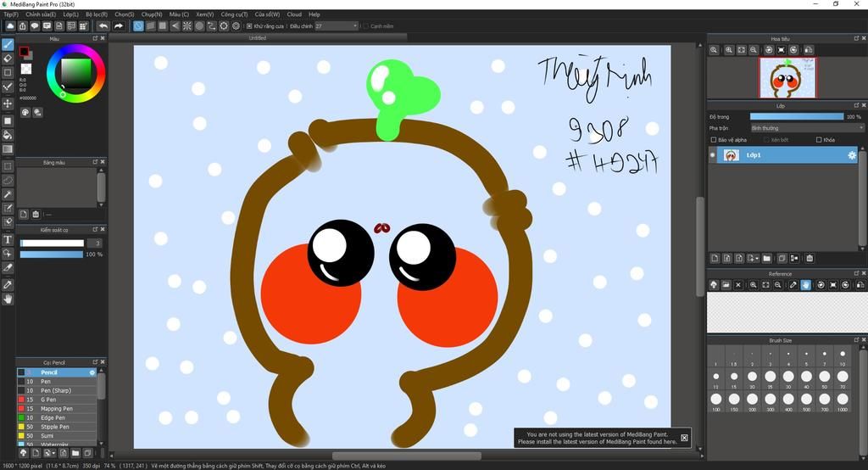The width and height of the screenshot is (868, 470).
Task: Select the Gradient tool
Action: click(x=8, y=148)
